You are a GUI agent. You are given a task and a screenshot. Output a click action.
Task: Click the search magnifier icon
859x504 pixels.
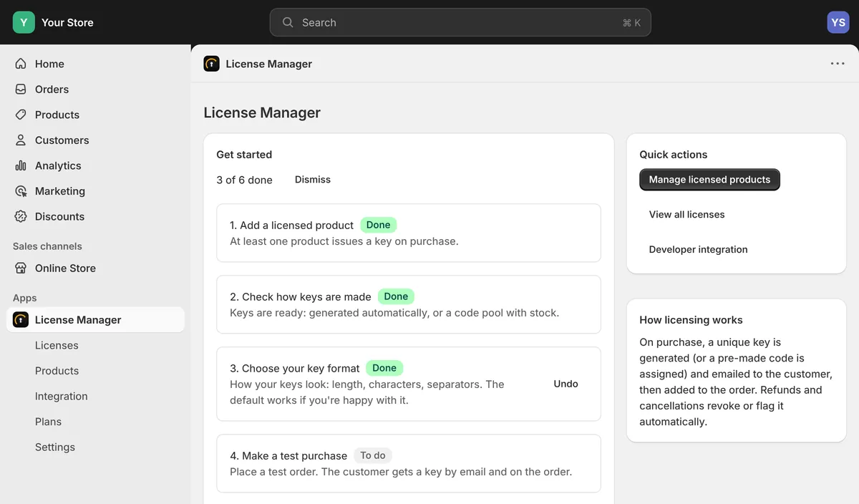point(288,22)
